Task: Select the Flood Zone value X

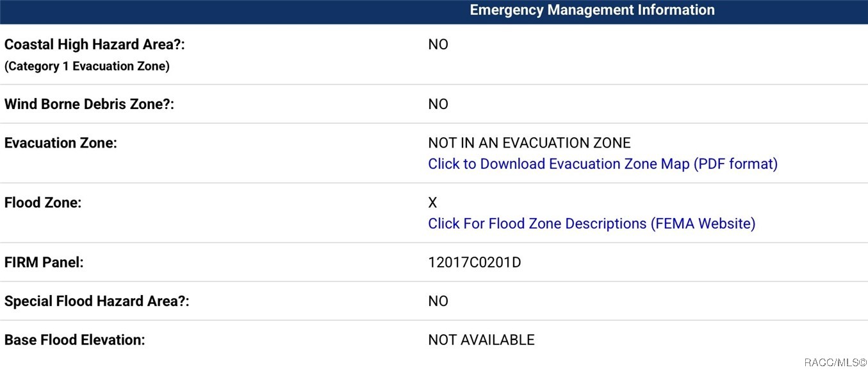Action: pyautogui.click(x=432, y=203)
